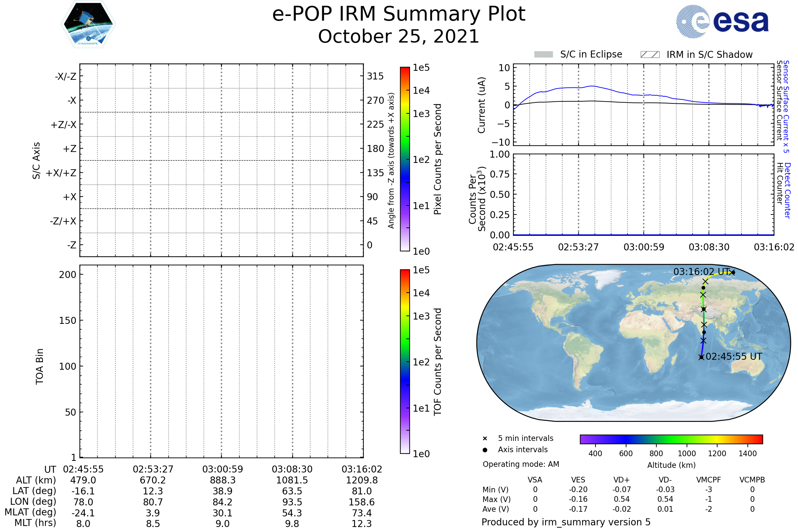
Task: Click the blue sensor current curve peak
Action: (x=592, y=86)
